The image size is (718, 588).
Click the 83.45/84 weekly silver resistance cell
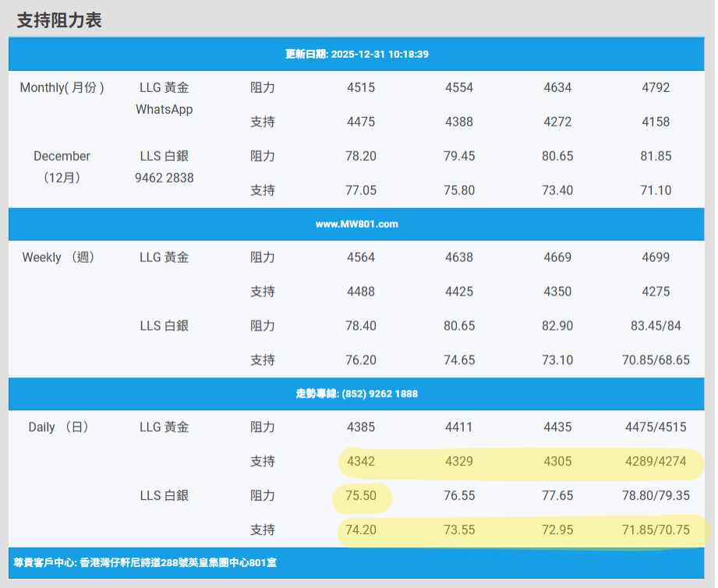click(656, 326)
